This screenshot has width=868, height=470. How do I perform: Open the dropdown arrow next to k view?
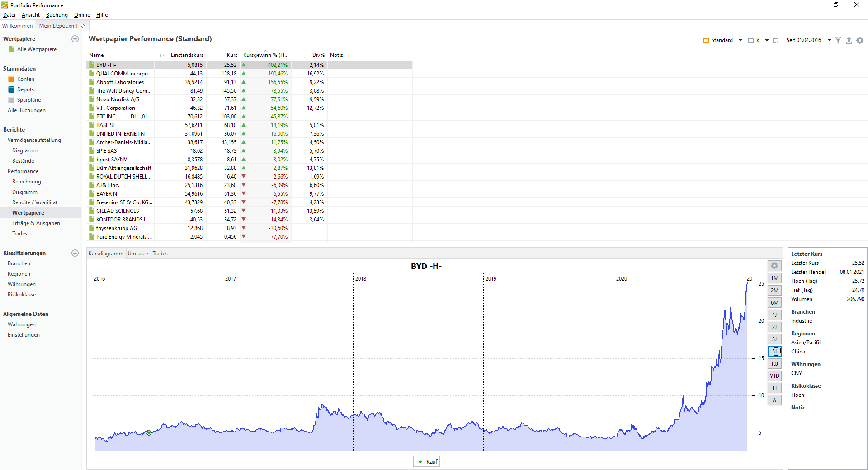[x=767, y=40]
